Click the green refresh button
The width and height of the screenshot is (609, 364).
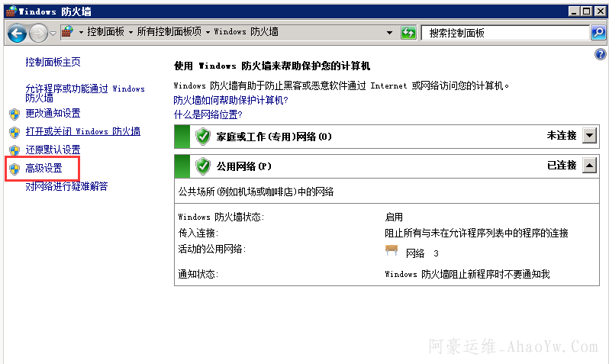[408, 33]
